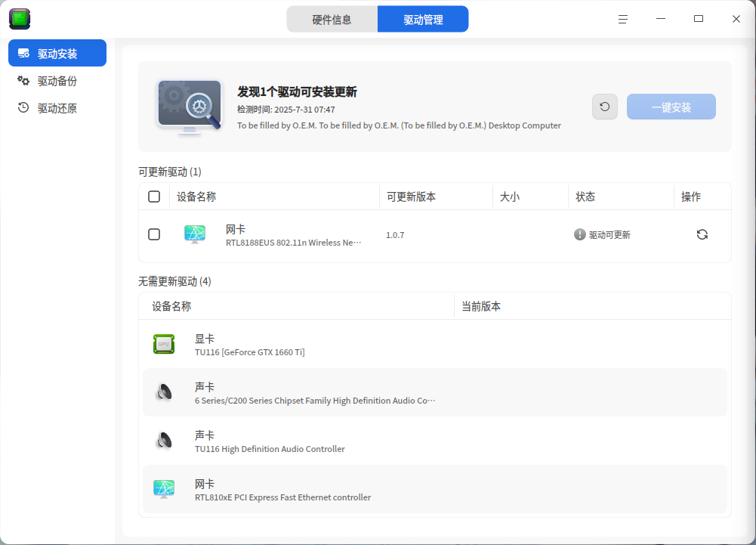Open 驱动还原 in the sidebar

[57, 108]
